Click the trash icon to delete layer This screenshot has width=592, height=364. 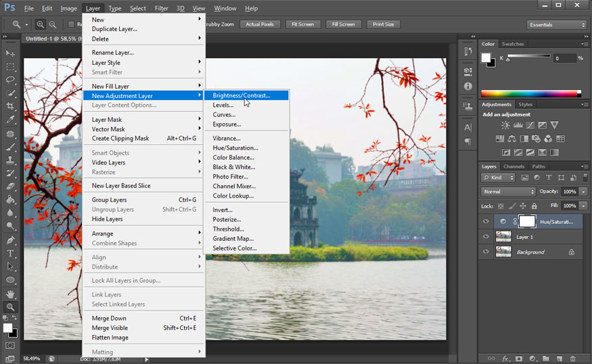(x=572, y=359)
